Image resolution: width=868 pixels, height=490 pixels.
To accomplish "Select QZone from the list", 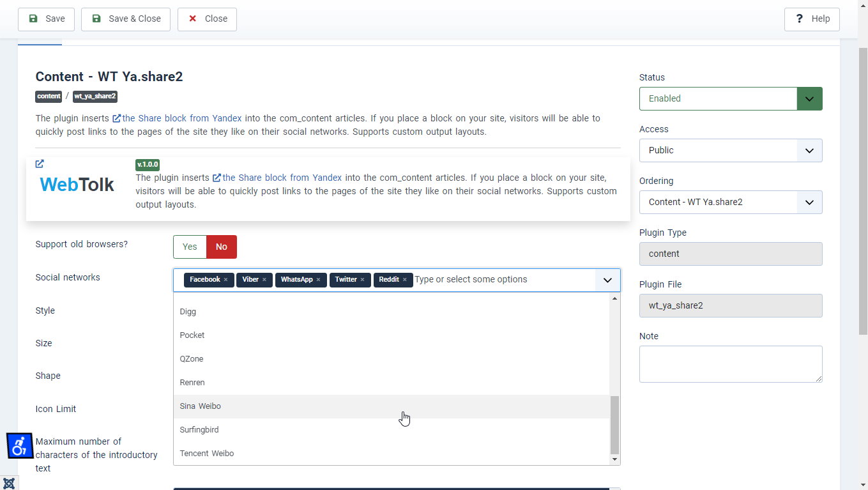I will tap(392, 359).
